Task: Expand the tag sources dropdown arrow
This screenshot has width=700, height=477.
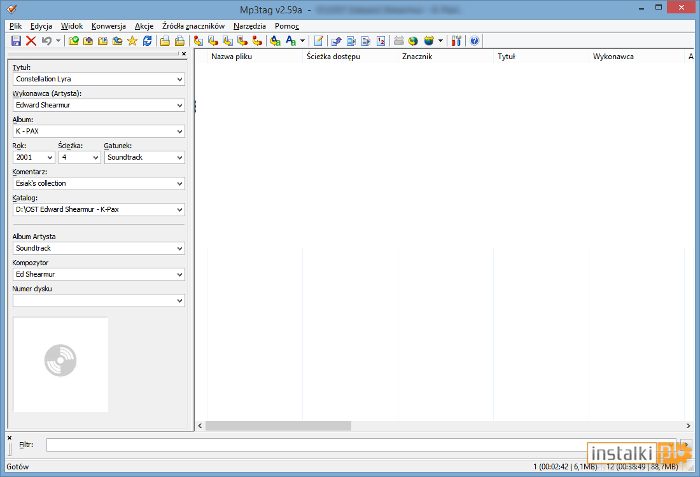Action: pos(441,41)
